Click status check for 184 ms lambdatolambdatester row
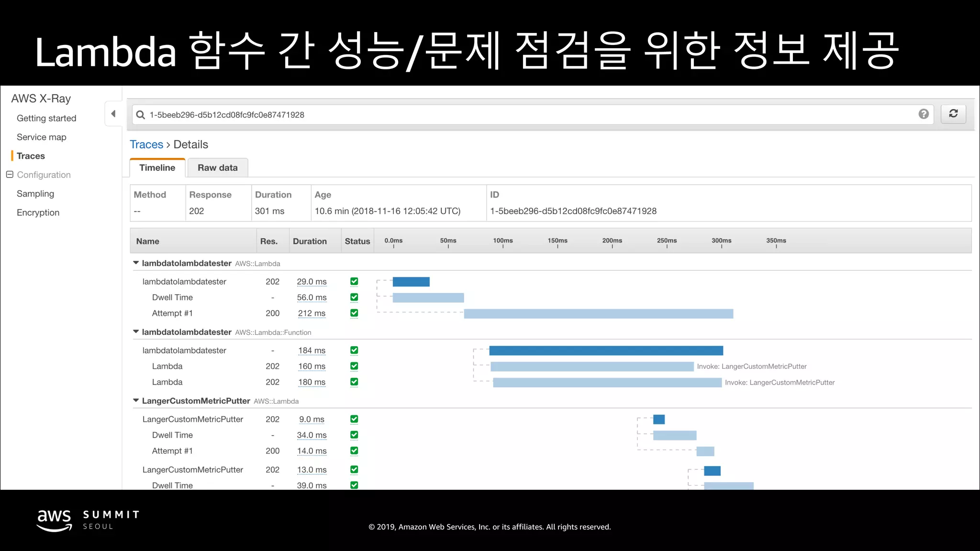Image resolution: width=980 pixels, height=551 pixels. [x=354, y=351]
